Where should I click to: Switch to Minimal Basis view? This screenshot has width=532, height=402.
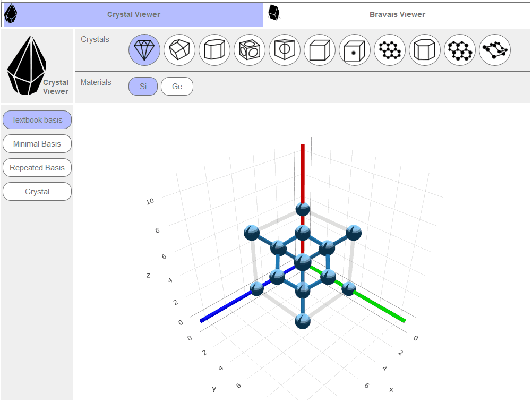[x=37, y=144]
